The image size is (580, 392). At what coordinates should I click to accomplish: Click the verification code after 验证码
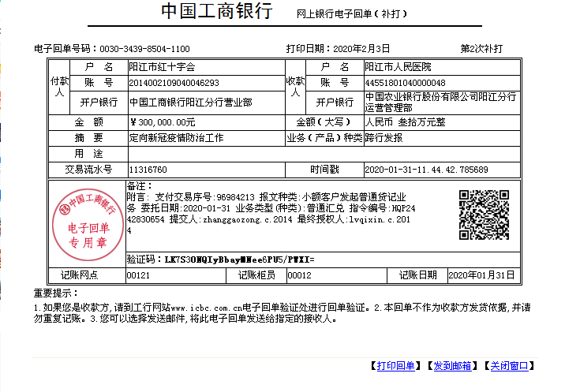click(x=239, y=259)
